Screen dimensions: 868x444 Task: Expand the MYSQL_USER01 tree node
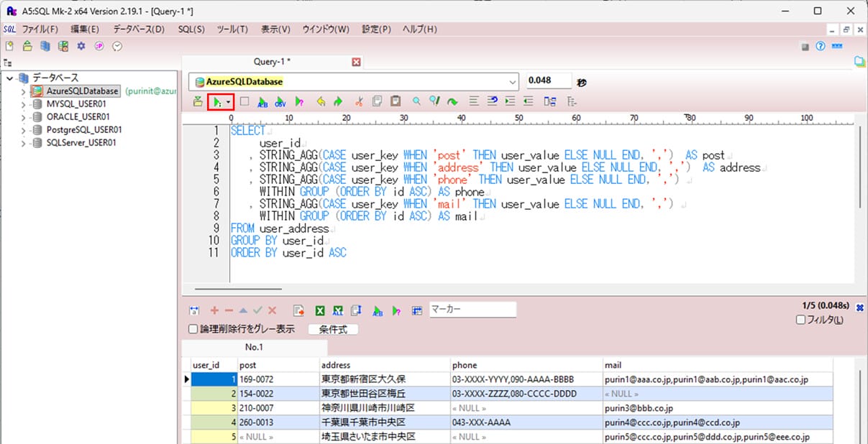pos(24,104)
